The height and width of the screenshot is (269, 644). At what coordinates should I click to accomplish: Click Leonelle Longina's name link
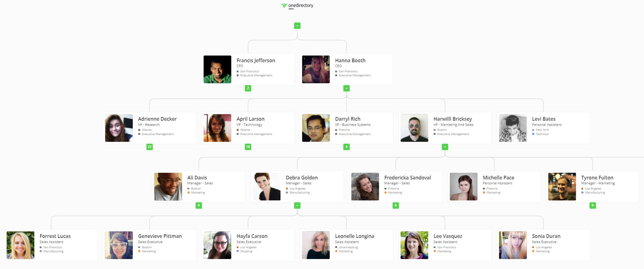pyautogui.click(x=355, y=236)
